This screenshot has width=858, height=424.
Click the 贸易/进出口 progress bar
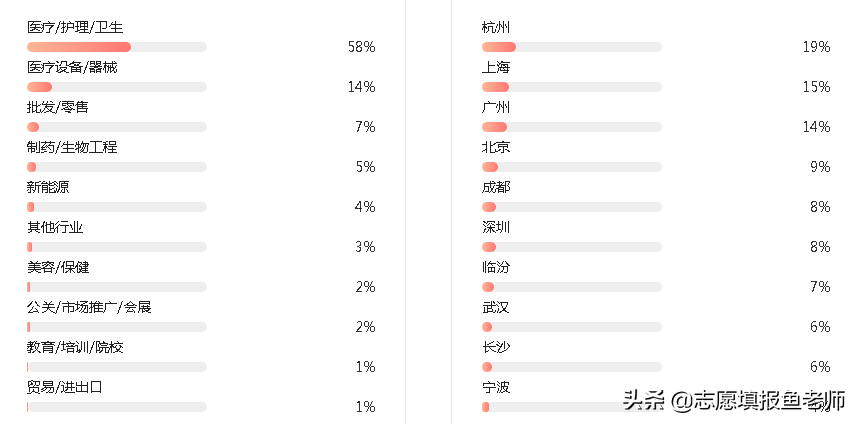pos(117,407)
